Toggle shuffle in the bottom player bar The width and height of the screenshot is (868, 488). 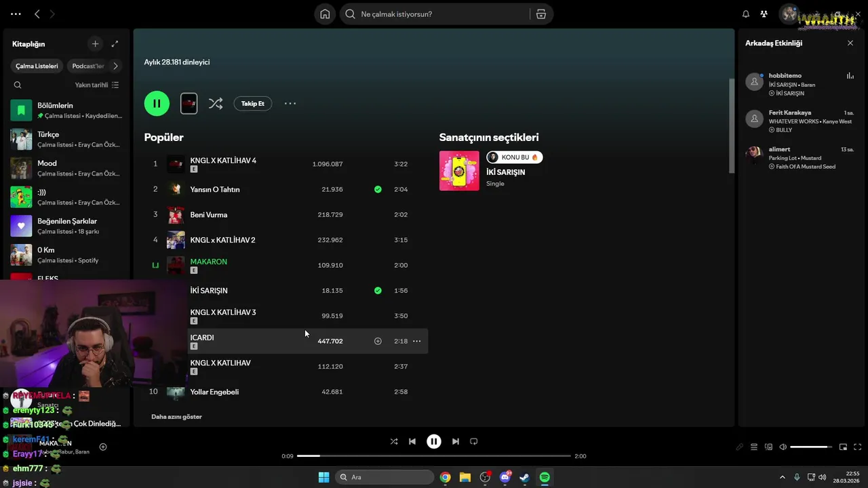394,441
